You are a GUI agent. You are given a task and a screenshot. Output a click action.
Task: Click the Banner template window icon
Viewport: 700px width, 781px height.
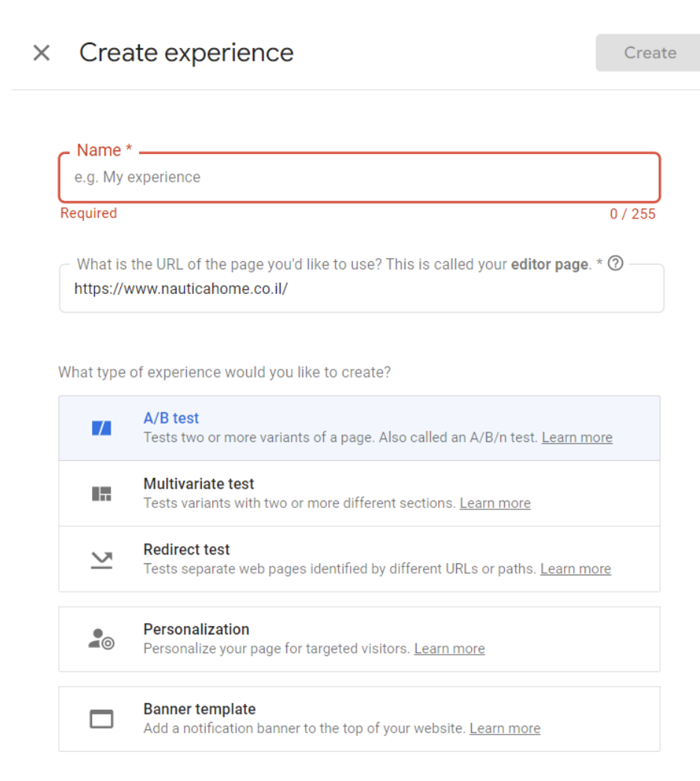[x=102, y=719]
